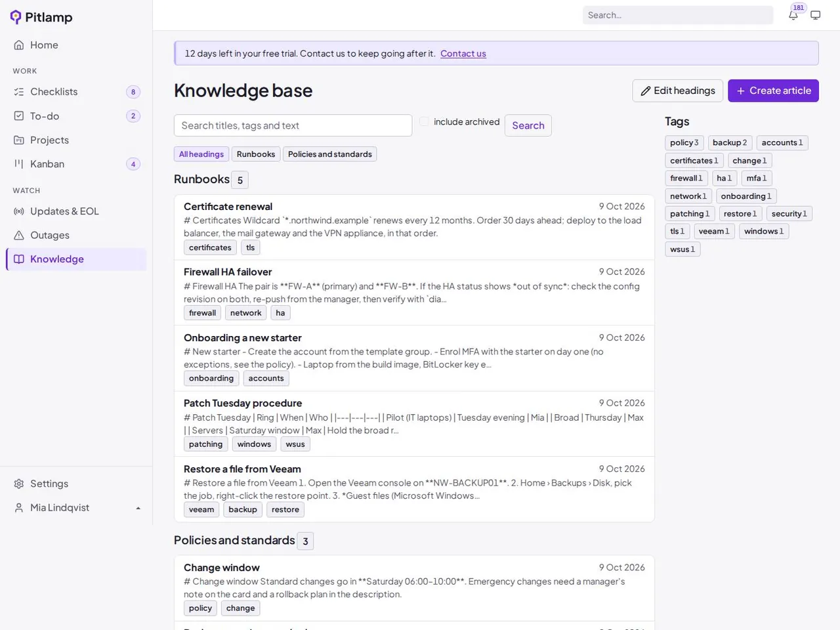This screenshot has width=840, height=630.
Task: Click the monitor display icon in header
Action: [x=816, y=15]
